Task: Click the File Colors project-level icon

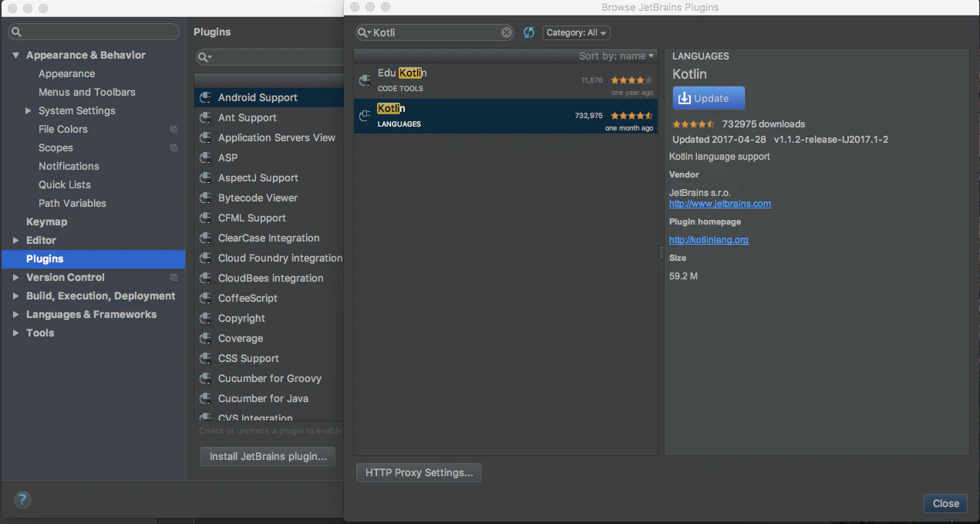Action: pos(173,129)
